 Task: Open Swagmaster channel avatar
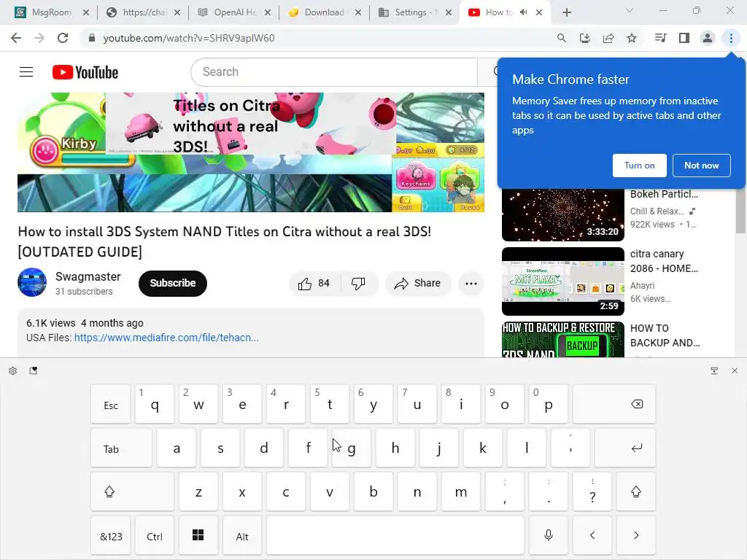point(32,282)
